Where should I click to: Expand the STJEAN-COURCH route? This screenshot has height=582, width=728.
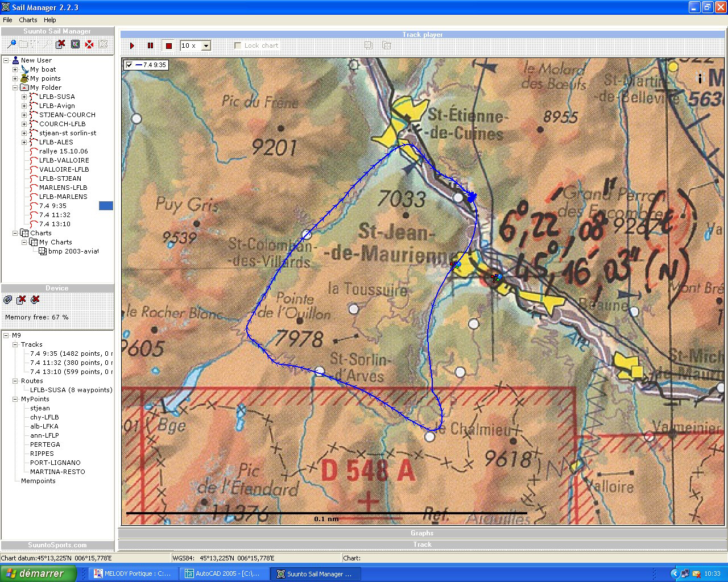(24, 115)
